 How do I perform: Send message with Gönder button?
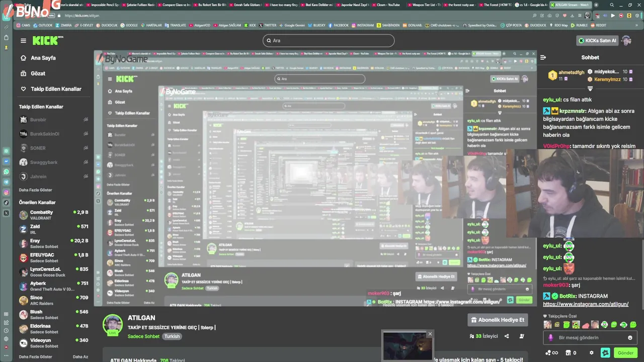[x=625, y=353]
